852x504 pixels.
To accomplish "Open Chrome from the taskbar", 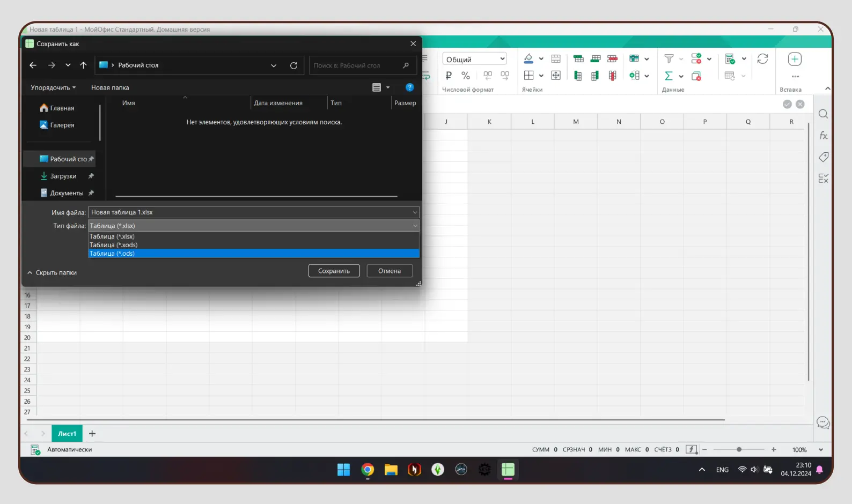I will pos(368,470).
